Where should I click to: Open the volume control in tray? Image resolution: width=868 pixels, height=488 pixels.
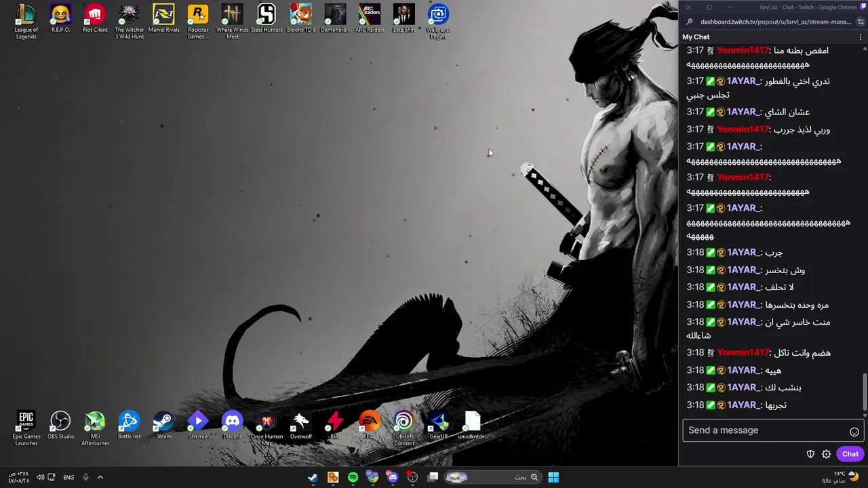[x=40, y=477]
